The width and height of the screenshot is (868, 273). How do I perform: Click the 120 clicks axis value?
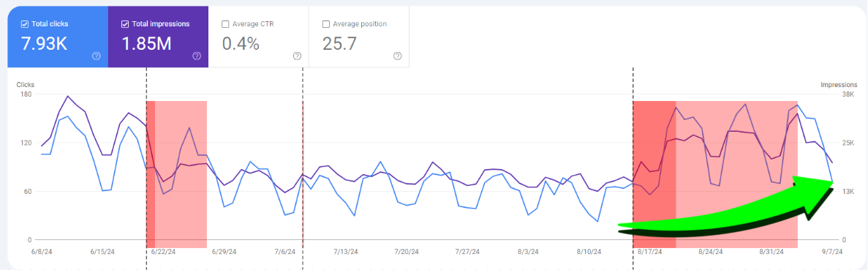tap(26, 143)
